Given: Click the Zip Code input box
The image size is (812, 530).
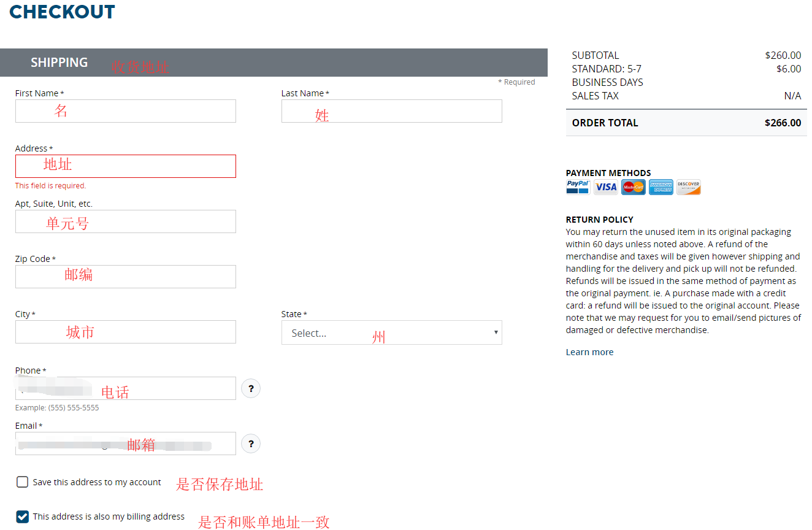Looking at the screenshot, I should (125, 277).
